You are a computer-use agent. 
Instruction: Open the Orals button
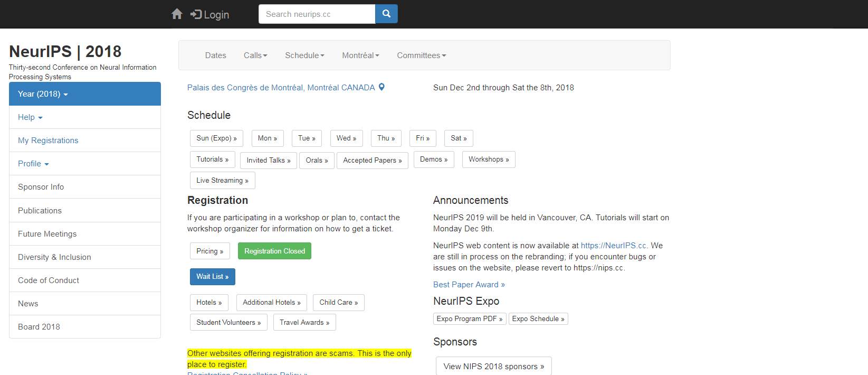click(317, 161)
